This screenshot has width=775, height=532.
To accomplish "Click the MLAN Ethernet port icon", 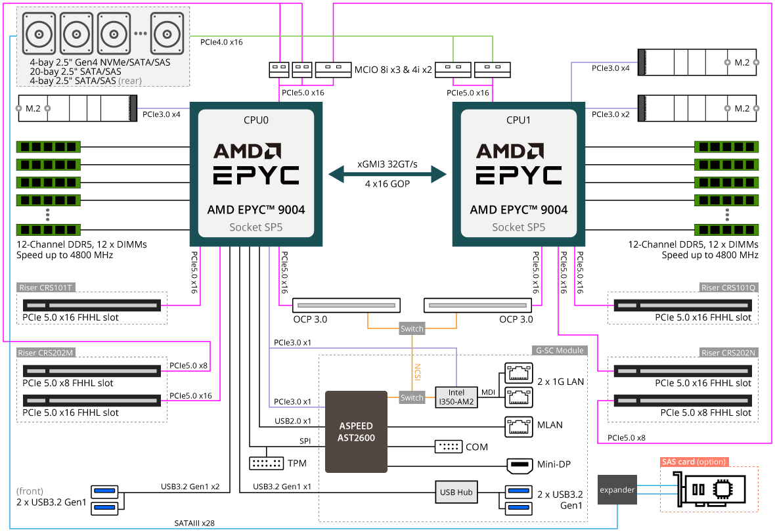I will (x=520, y=426).
